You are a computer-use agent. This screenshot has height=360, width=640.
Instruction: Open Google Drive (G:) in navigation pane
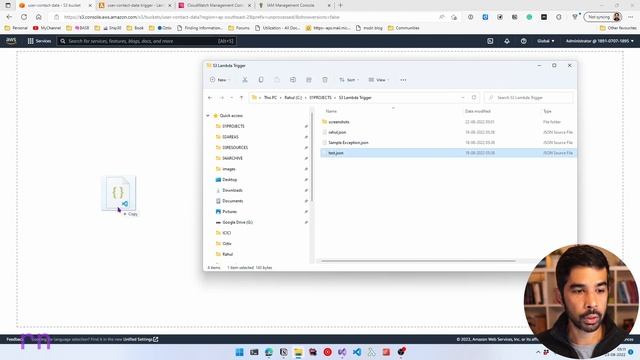[237, 222]
